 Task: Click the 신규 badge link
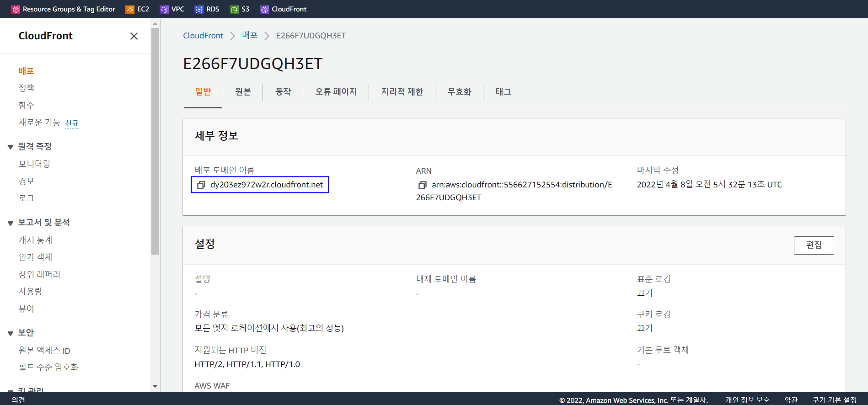click(x=72, y=123)
